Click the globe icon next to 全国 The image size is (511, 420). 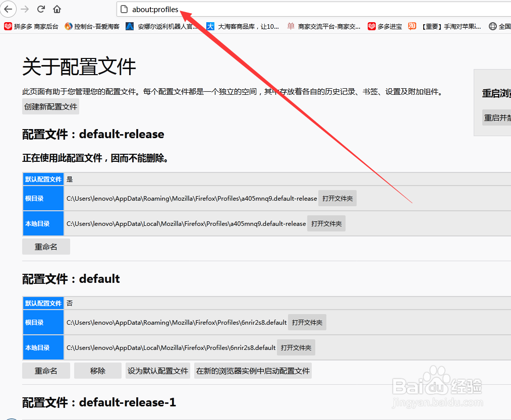(492, 26)
